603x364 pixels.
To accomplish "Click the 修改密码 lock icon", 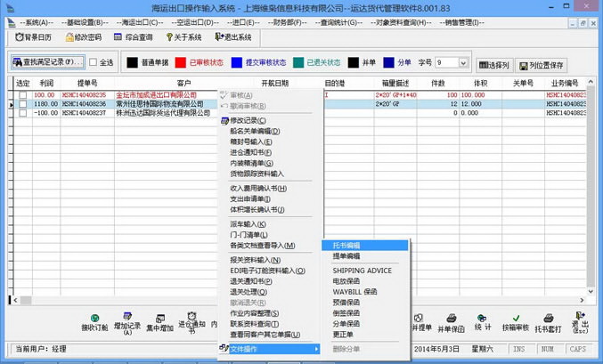I will coord(69,37).
